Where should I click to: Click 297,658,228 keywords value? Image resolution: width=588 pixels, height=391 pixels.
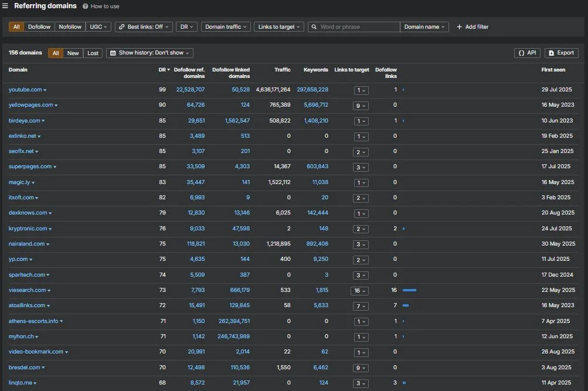(312, 90)
